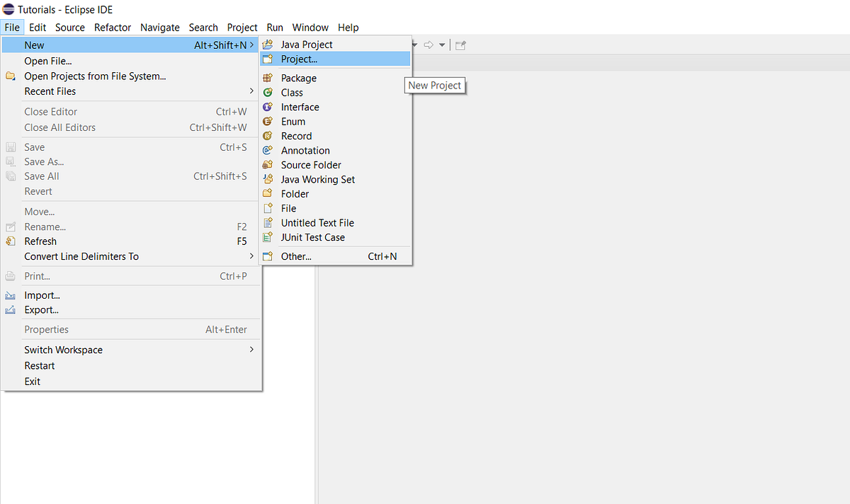This screenshot has height=504, width=850.
Task: Open the Refactor menu
Action: (113, 27)
